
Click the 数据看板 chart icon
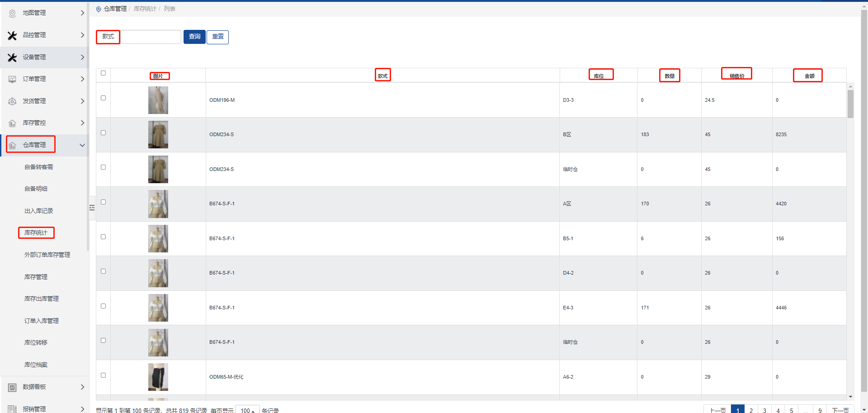pyautogui.click(x=12, y=387)
